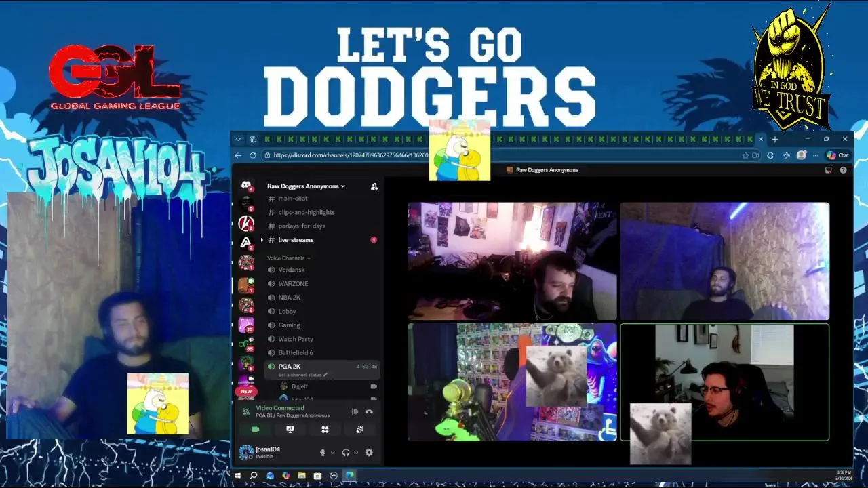Screen dimensions: 868x488
Task: Click the share your screen button
Action: 290,429
